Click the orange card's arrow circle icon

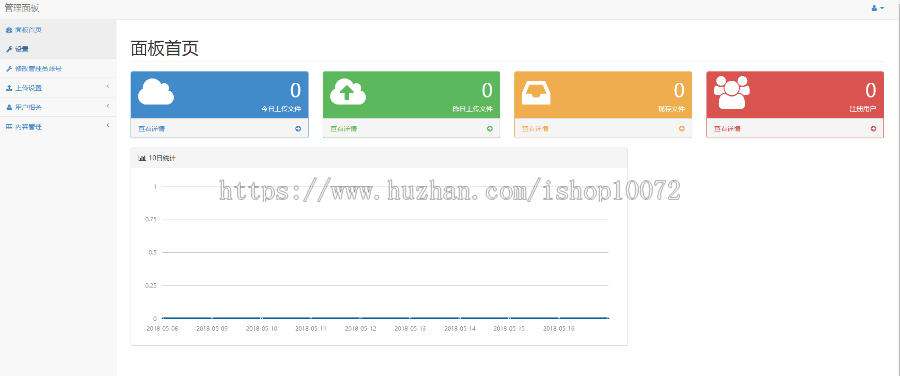681,129
